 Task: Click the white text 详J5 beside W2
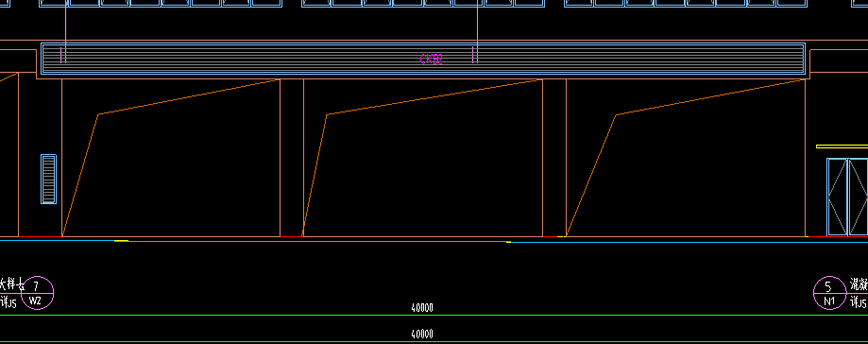[9, 302]
